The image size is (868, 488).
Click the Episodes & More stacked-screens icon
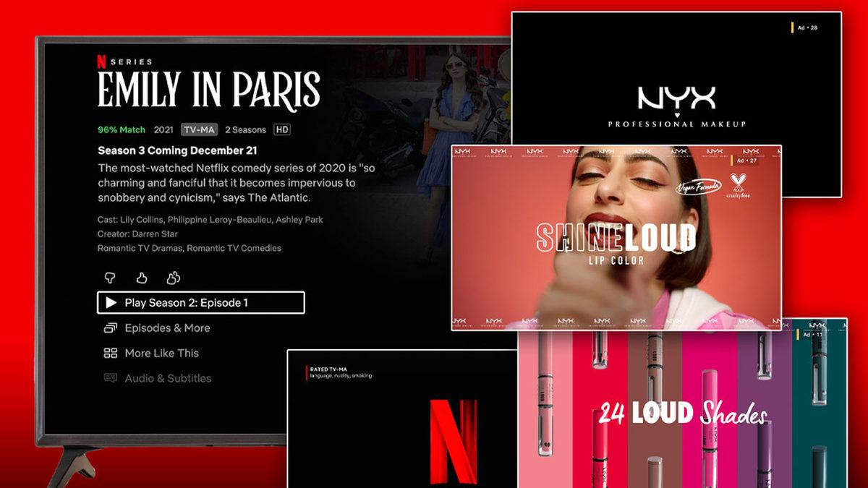click(112, 328)
